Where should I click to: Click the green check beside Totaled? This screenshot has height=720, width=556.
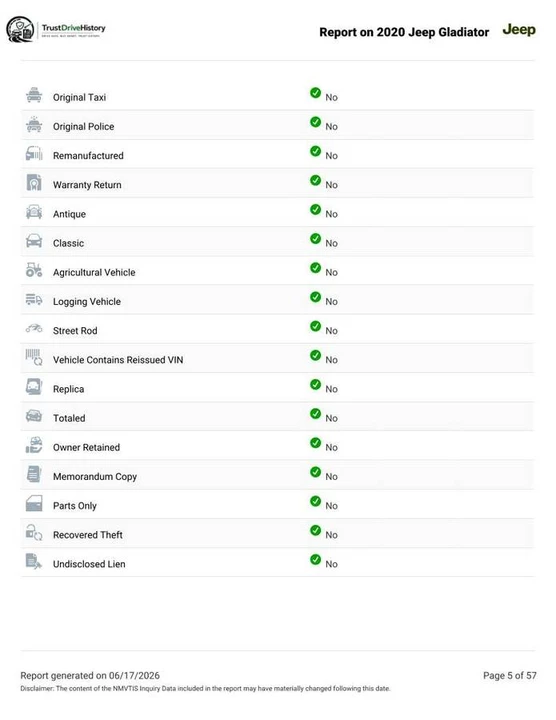(x=315, y=414)
